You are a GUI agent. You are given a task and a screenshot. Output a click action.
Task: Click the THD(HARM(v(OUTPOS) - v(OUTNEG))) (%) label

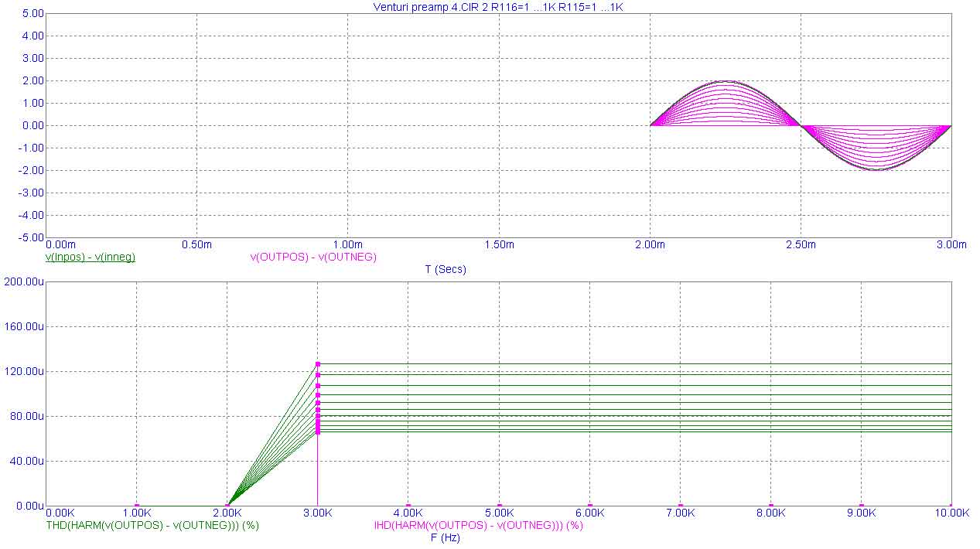[x=152, y=525]
